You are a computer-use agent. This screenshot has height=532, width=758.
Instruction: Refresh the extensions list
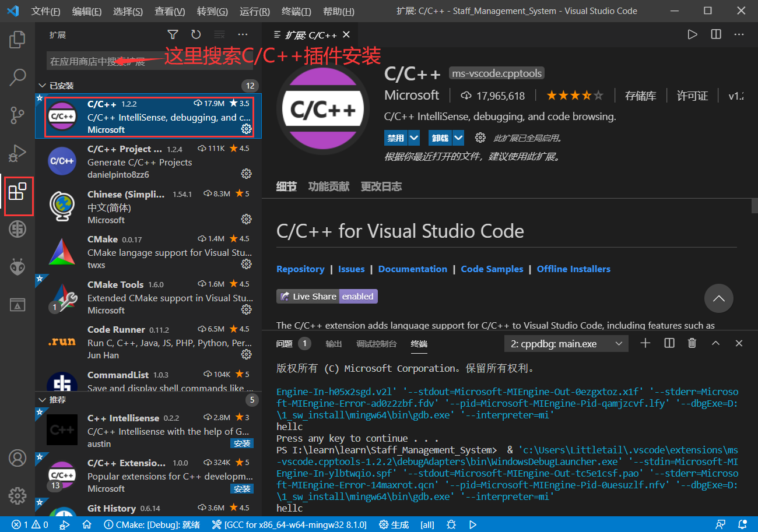point(196,35)
